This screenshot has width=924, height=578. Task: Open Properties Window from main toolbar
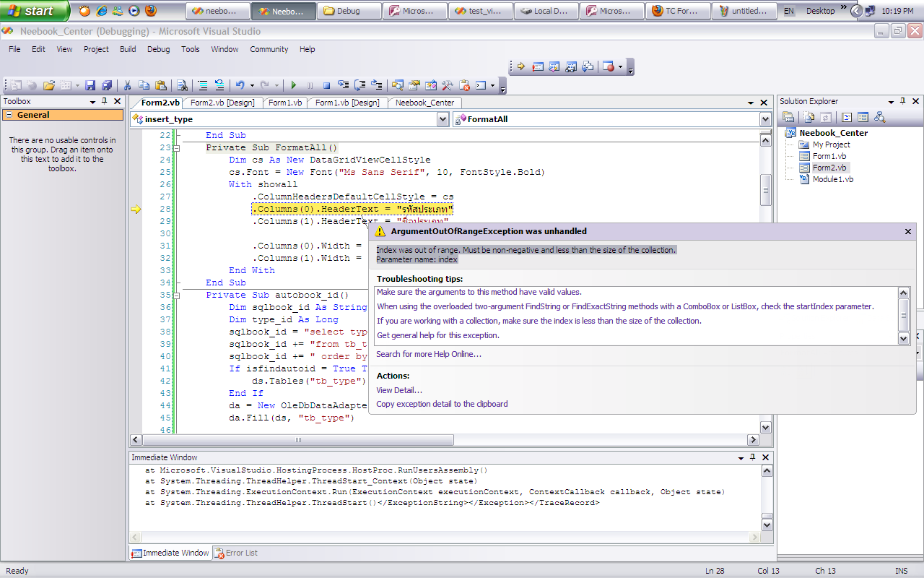414,85
